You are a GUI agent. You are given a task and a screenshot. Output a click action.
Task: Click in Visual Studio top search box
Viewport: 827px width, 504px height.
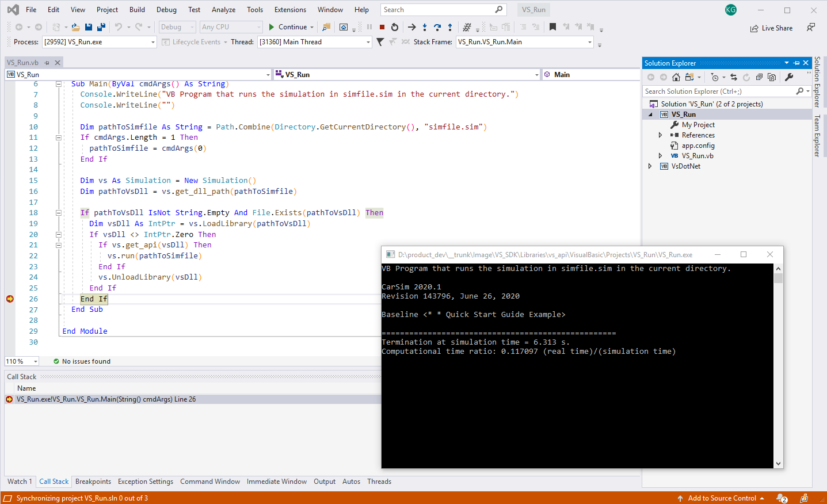click(x=443, y=10)
